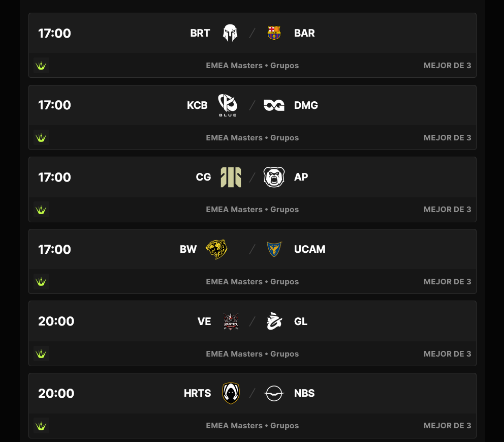Select the UCAM shield crest
The image size is (504, 442).
pyautogui.click(x=274, y=249)
